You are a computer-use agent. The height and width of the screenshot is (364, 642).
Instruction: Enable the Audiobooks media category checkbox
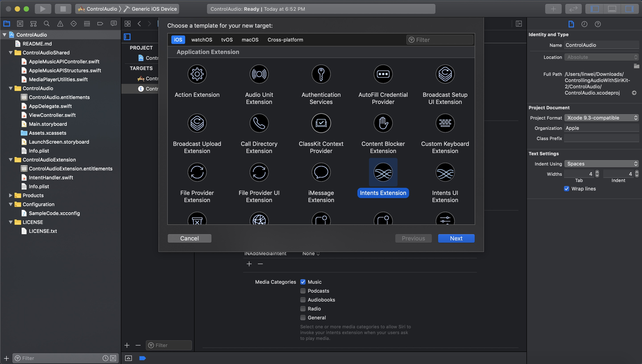click(303, 300)
